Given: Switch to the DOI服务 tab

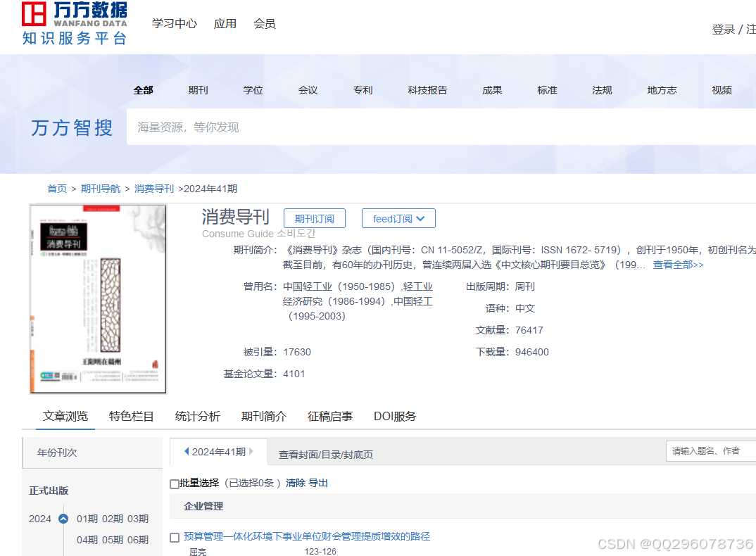Looking at the screenshot, I should (x=395, y=416).
